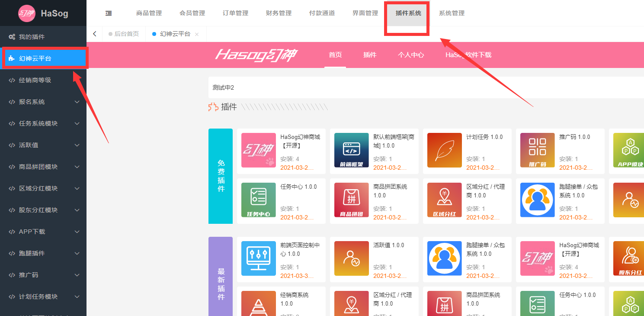Close the 幻神云平台 tab
The height and width of the screenshot is (316, 644).
point(197,34)
